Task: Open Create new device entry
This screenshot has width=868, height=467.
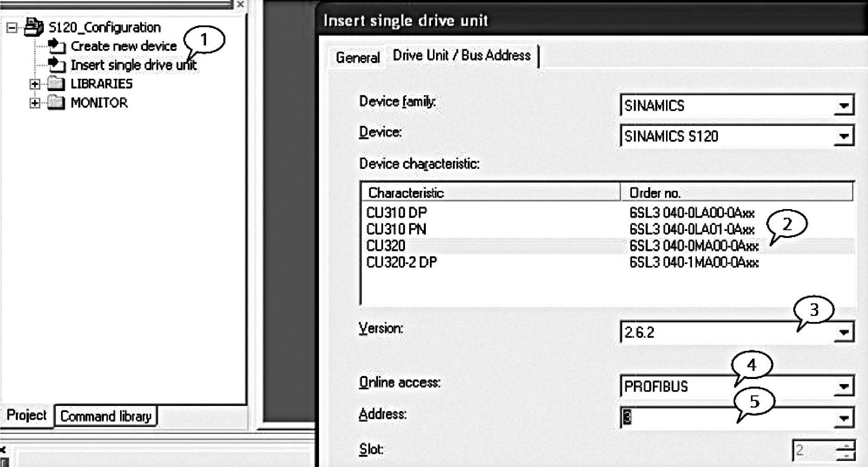Action: [x=124, y=46]
